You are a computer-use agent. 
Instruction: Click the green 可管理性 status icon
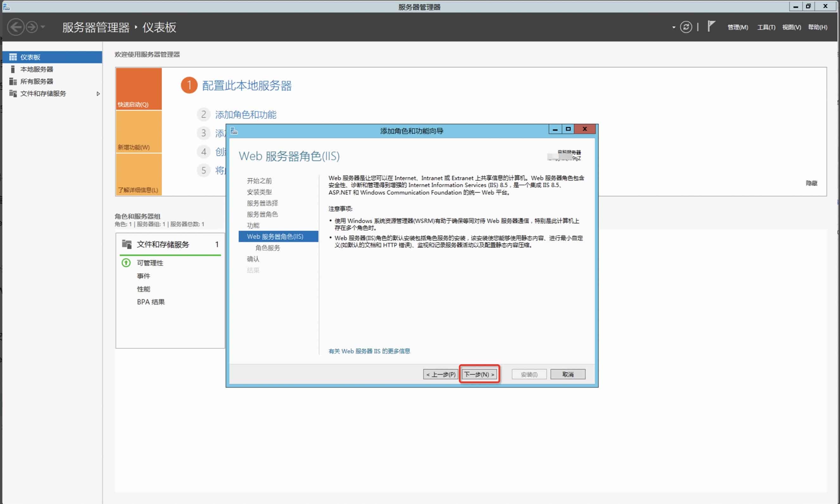tap(126, 263)
